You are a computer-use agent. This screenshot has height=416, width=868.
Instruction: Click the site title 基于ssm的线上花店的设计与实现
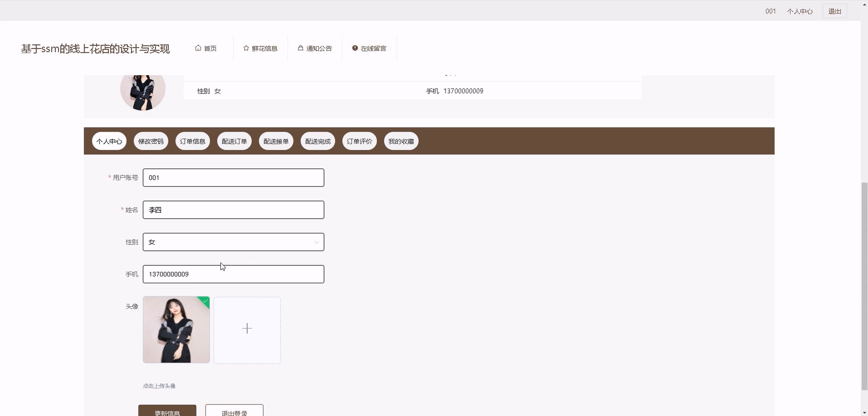tap(95, 49)
